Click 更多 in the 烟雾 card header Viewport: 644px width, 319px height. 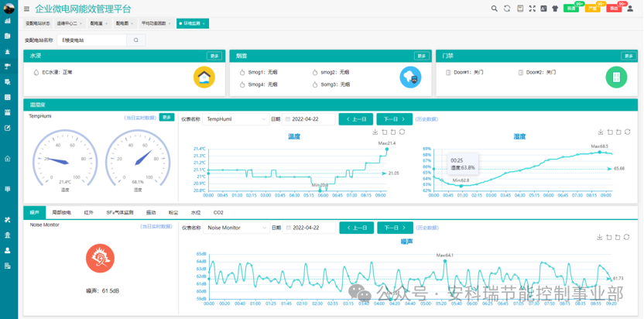[421, 56]
